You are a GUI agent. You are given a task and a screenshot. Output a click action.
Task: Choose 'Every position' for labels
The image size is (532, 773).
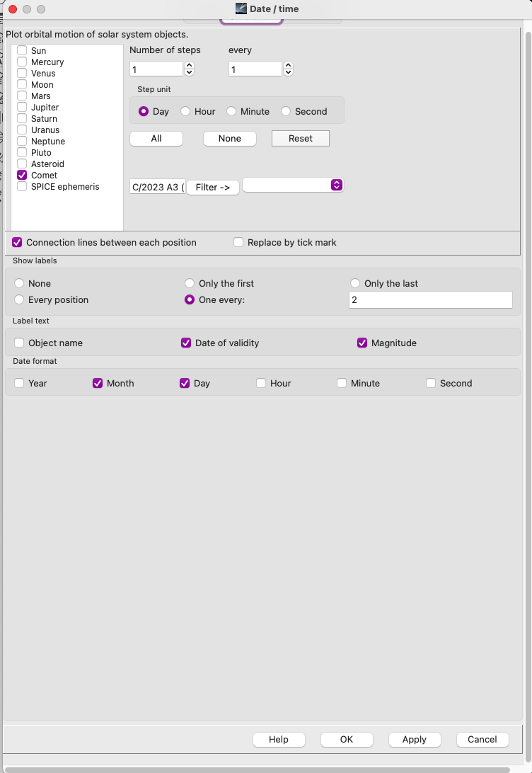[20, 300]
